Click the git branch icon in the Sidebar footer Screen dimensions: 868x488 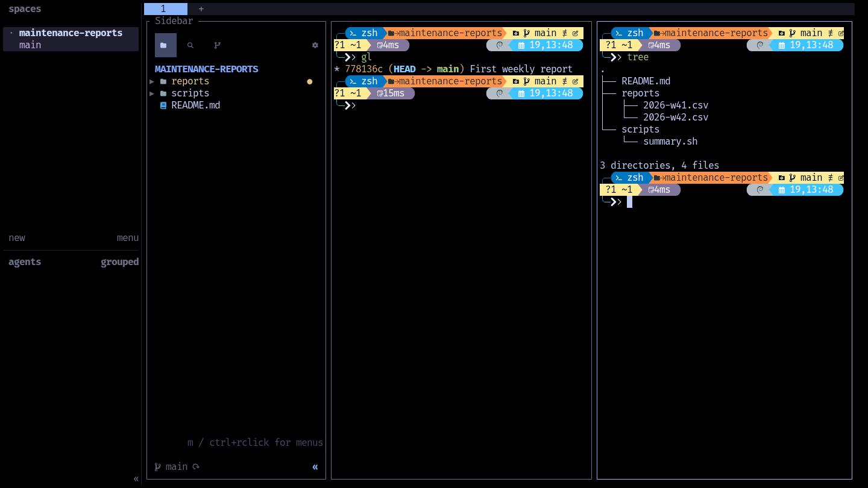coord(158,467)
